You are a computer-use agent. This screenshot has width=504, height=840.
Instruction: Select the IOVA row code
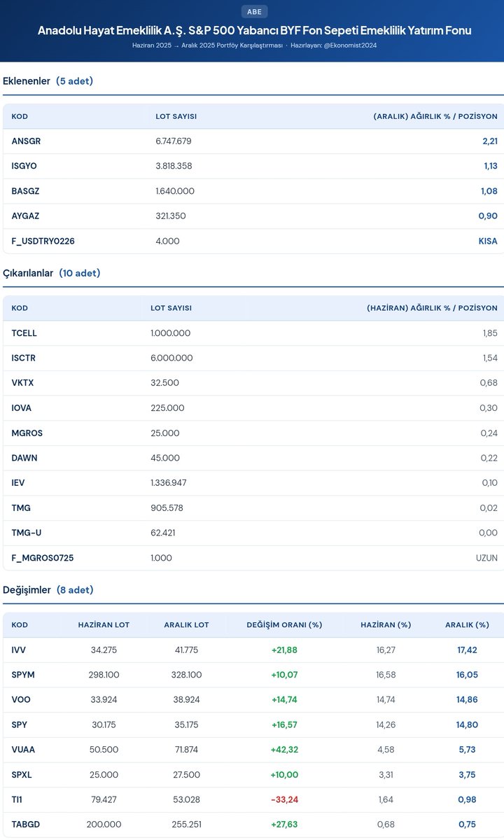22,408
